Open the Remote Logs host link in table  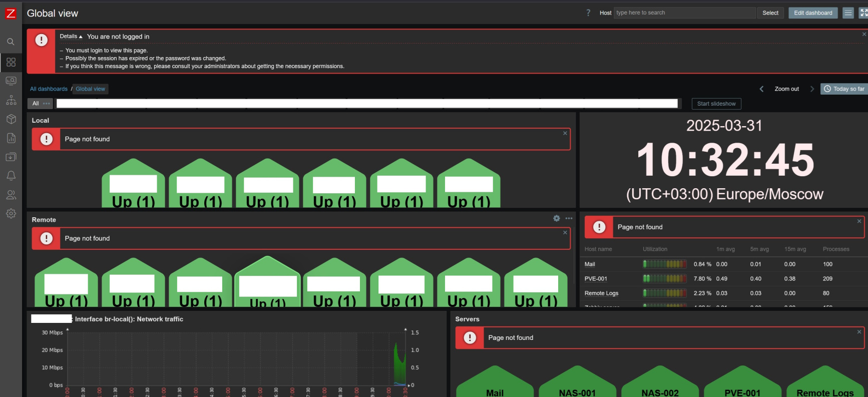point(601,293)
